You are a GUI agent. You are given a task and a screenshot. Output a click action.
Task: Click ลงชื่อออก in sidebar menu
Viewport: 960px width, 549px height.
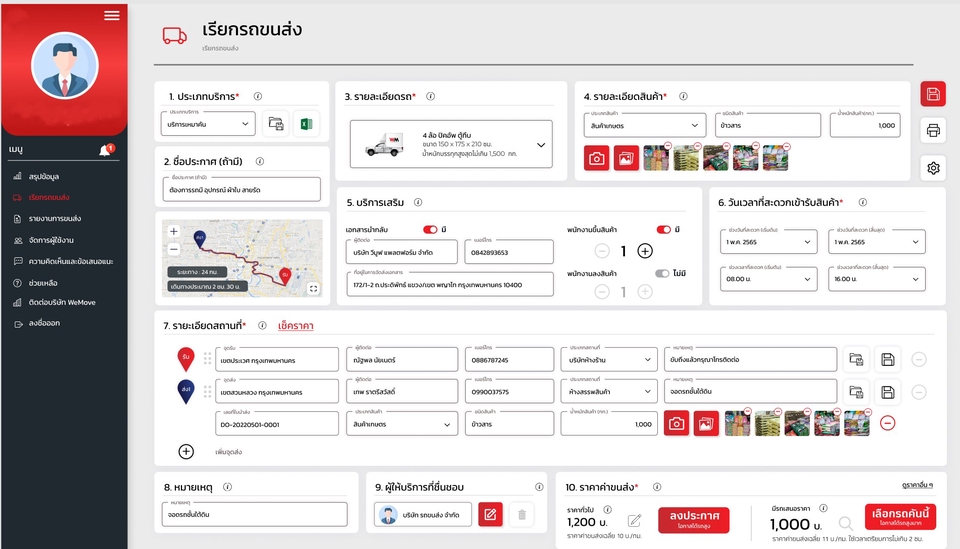click(44, 323)
